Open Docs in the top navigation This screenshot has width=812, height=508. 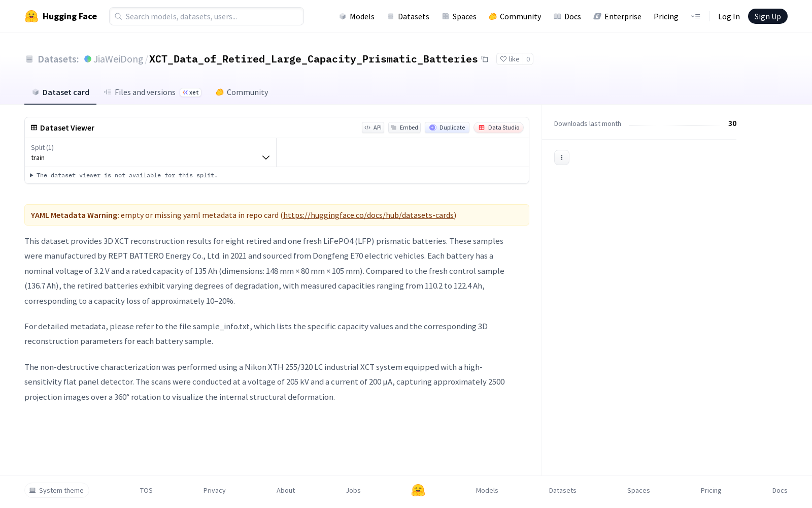coord(567,16)
